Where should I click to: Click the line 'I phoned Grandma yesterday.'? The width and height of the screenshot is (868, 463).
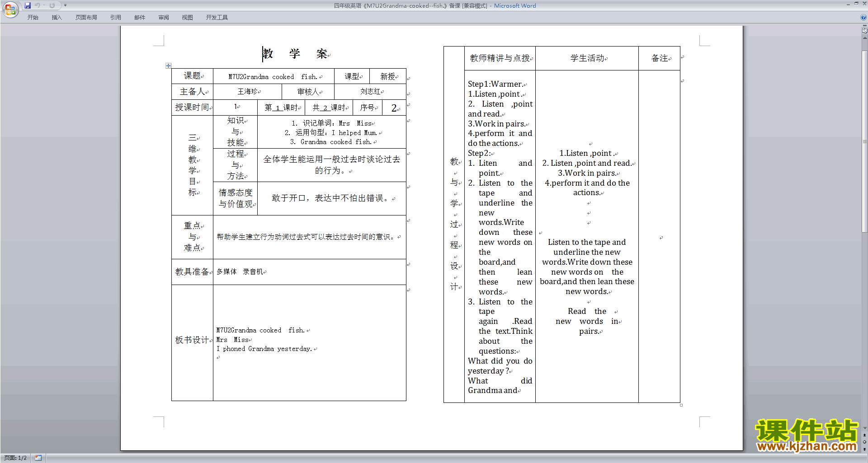click(x=264, y=349)
